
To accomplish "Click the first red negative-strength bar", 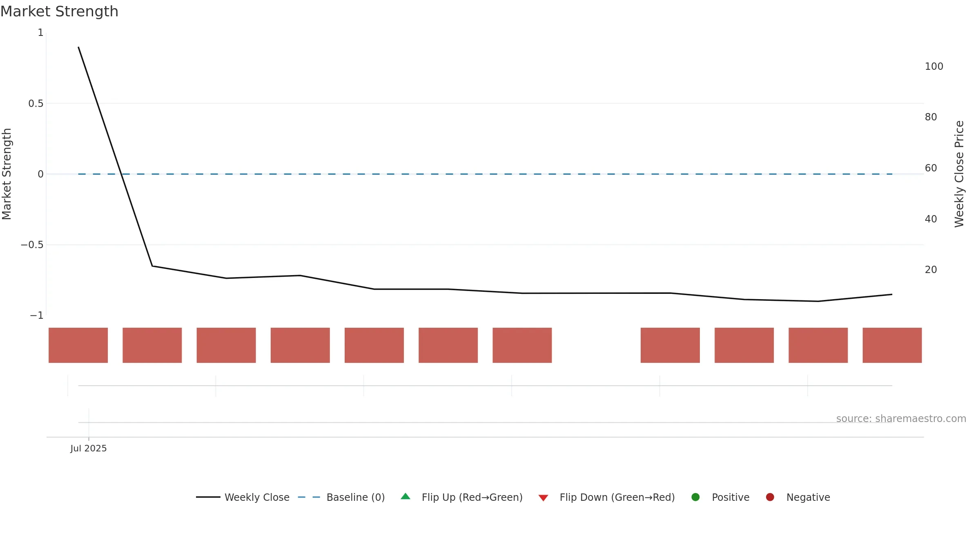I will [78, 345].
